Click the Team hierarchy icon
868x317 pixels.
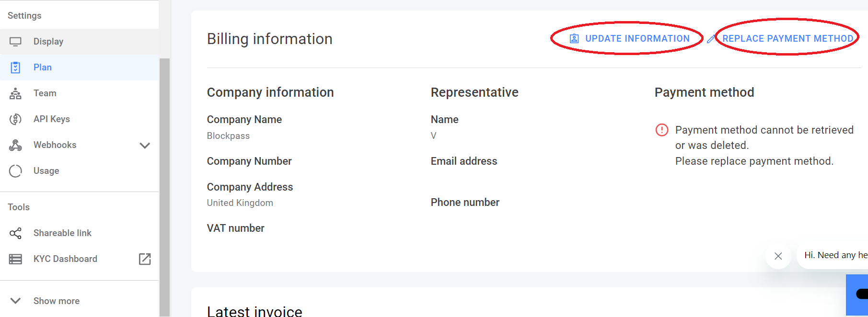coord(15,93)
